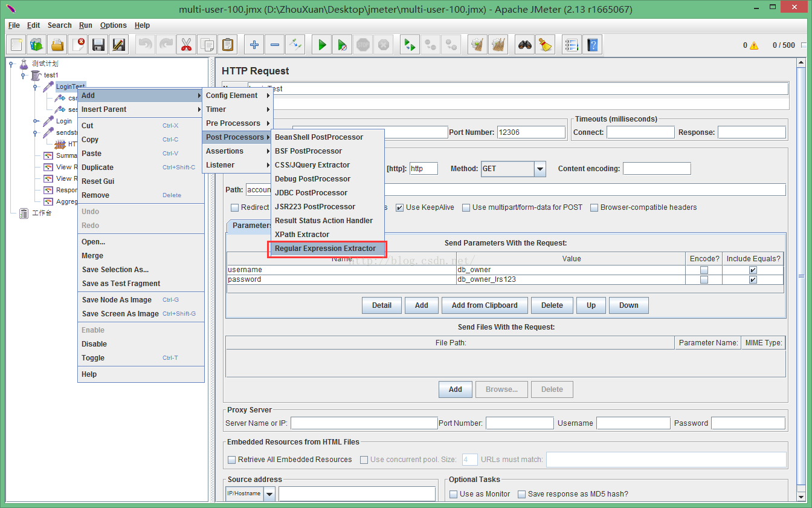Select the test1 thread group node
Viewport: 812px width, 508px height.
point(51,75)
